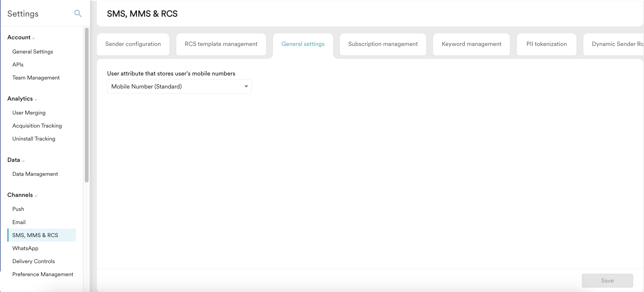The image size is (644, 292).
Task: Open the PII tokenization tab
Action: tap(546, 44)
